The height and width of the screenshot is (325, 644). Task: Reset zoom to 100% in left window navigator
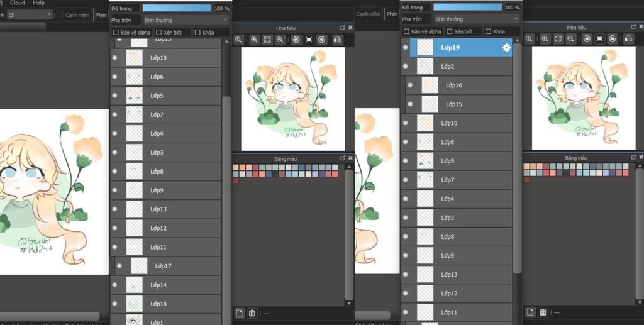[238, 40]
